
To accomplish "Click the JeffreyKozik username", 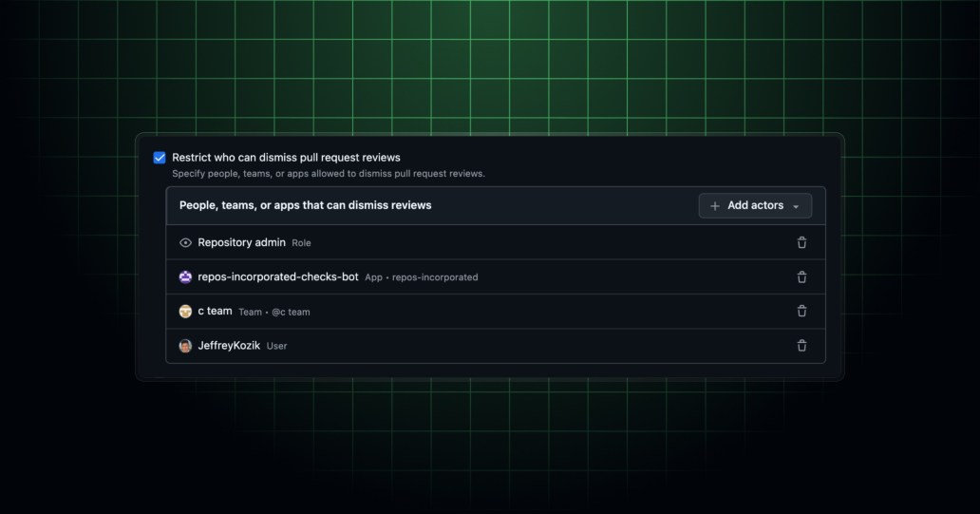I will coord(229,345).
